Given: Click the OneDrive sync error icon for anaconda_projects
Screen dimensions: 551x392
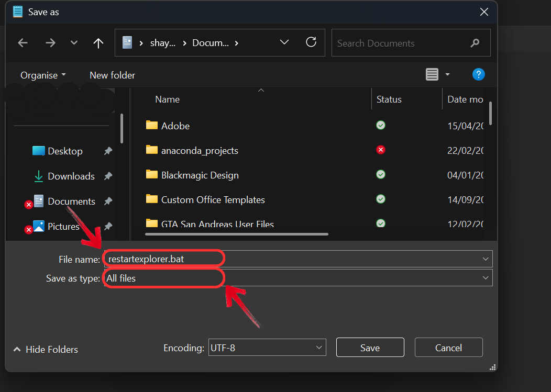Looking at the screenshot, I should click(380, 150).
